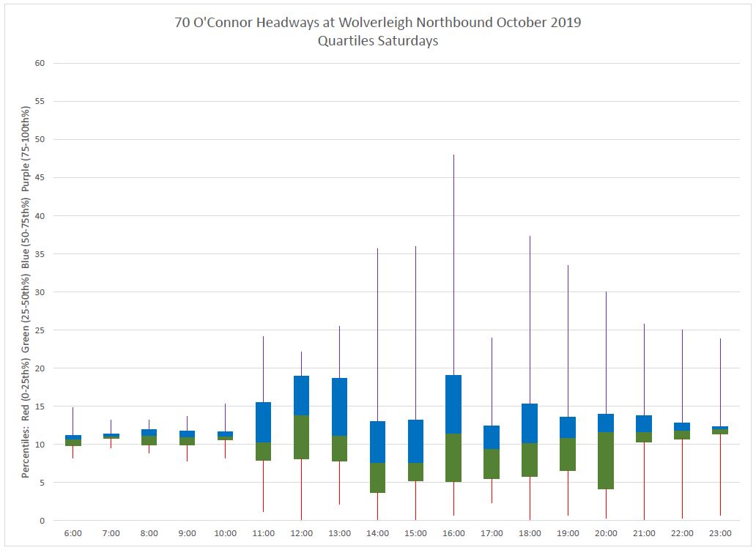Select the 'Quartiles Saturdays' subtitle line

pos(377,41)
